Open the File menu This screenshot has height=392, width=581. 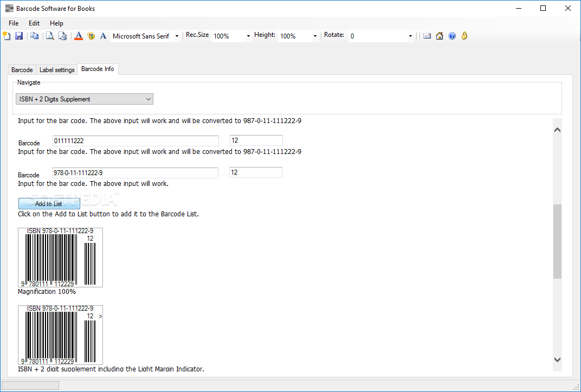14,23
